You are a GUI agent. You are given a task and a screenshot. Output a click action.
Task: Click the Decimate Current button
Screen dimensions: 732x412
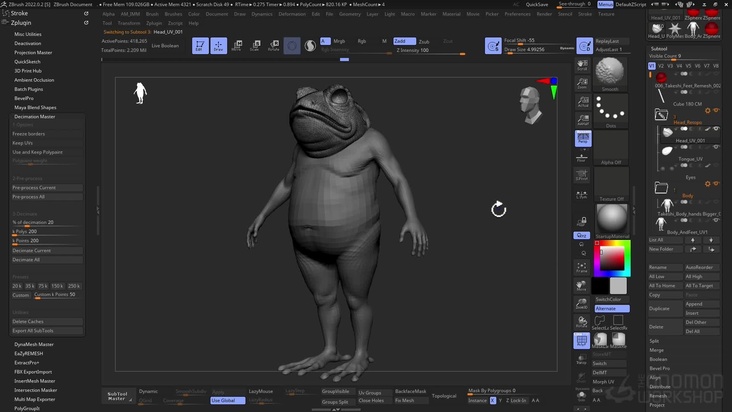point(33,250)
